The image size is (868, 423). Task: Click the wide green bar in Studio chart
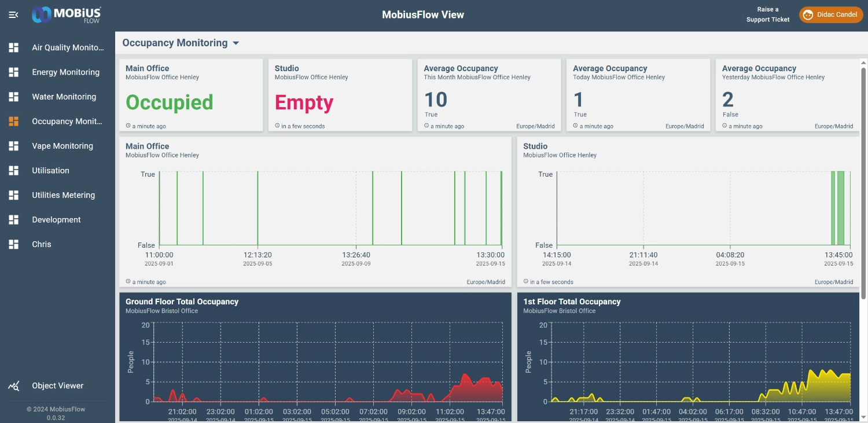[x=841, y=208]
